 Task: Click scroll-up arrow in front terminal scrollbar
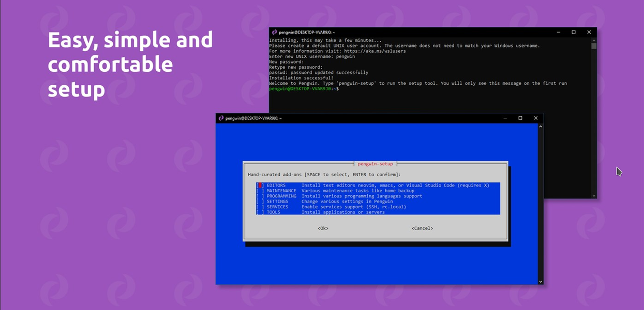coord(541,126)
